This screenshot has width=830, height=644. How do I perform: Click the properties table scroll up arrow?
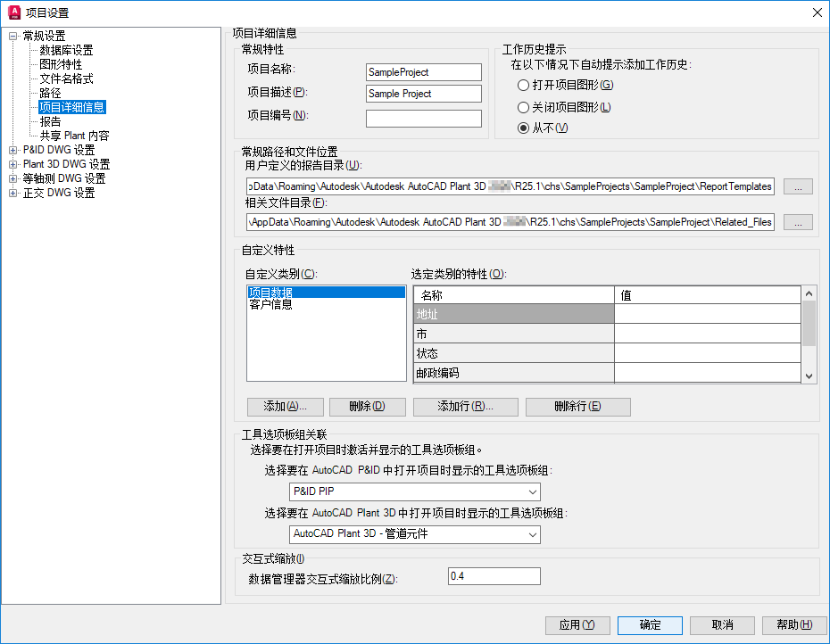click(x=809, y=293)
